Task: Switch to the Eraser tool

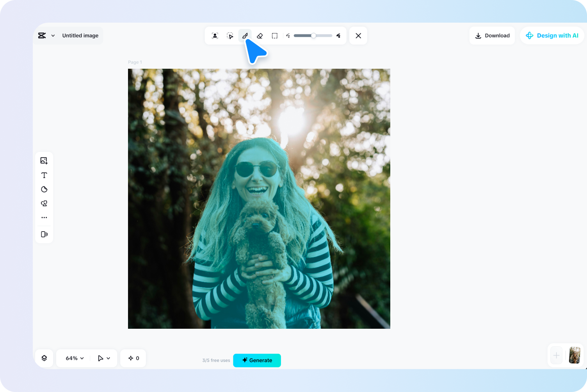Action: click(260, 36)
